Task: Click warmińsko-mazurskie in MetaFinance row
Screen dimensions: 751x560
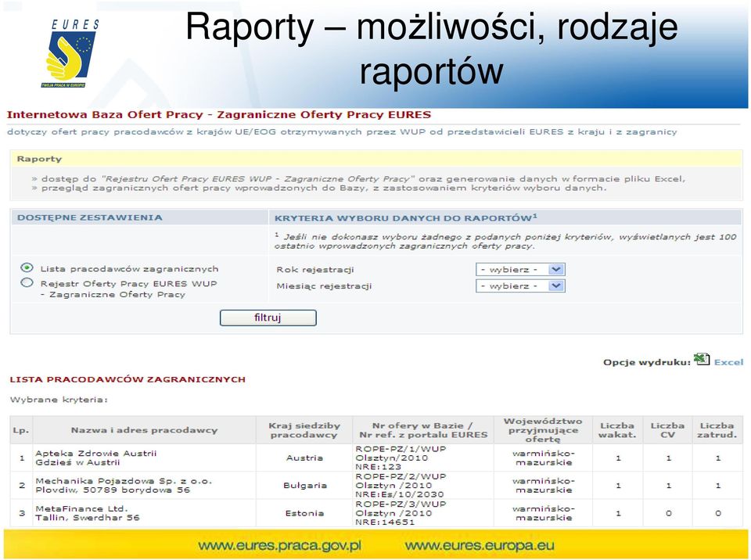Action: click(x=543, y=513)
